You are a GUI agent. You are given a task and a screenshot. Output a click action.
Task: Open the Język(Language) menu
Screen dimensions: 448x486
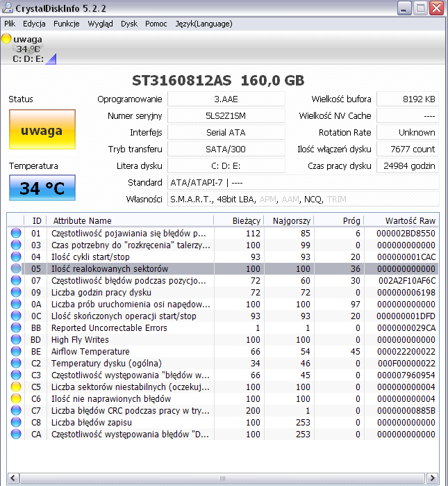(204, 24)
